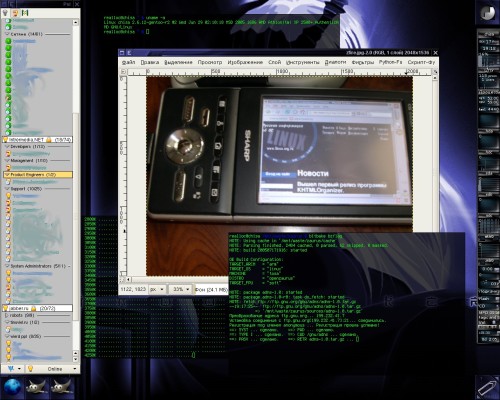Collapse the Management contact group
The height and width of the screenshot is (400, 500).
click(x=7, y=160)
